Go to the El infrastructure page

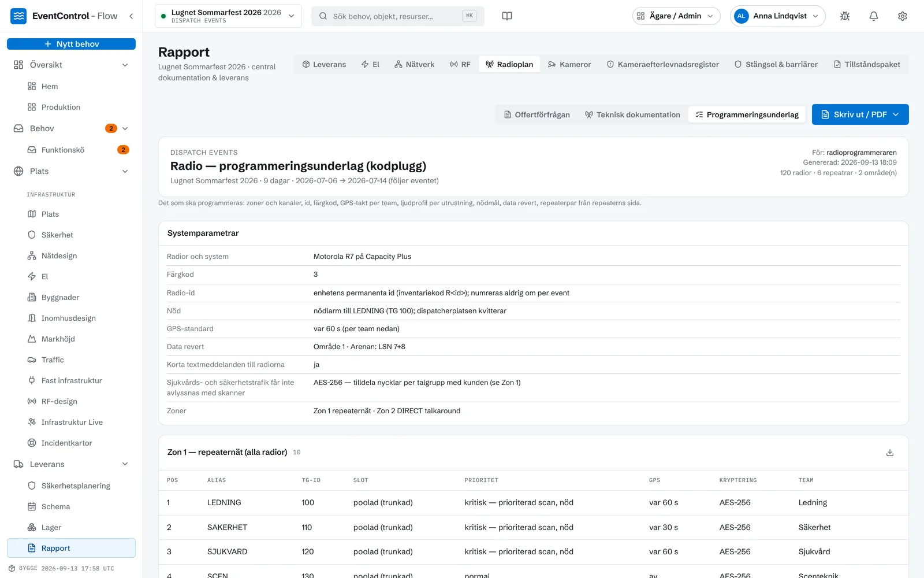point(71,276)
